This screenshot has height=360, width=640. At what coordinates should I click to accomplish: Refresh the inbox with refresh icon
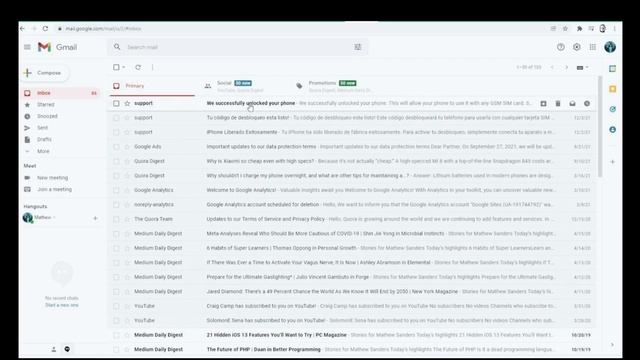tap(138, 67)
